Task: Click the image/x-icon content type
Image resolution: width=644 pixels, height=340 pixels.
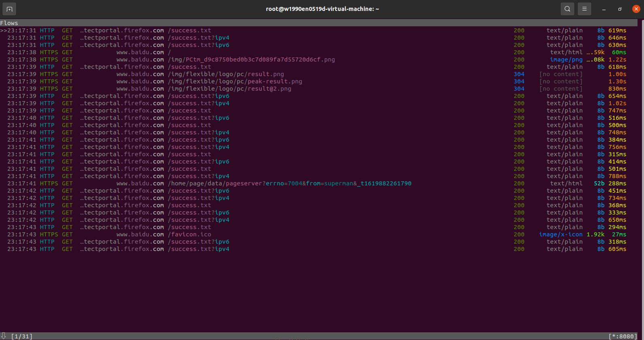Action: 561,234
